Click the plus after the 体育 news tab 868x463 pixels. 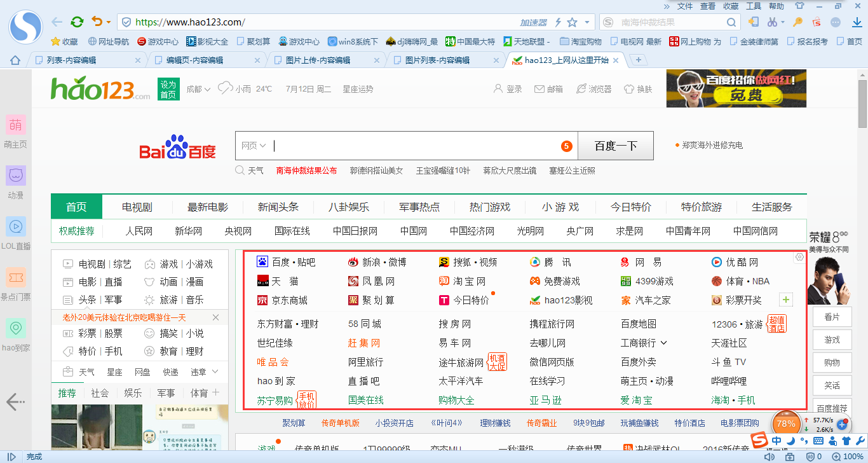pos(215,392)
